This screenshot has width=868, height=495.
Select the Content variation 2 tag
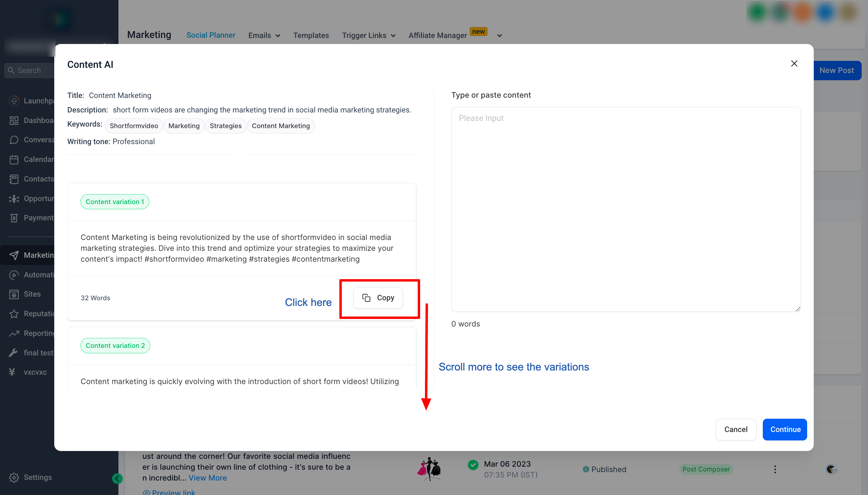point(115,345)
